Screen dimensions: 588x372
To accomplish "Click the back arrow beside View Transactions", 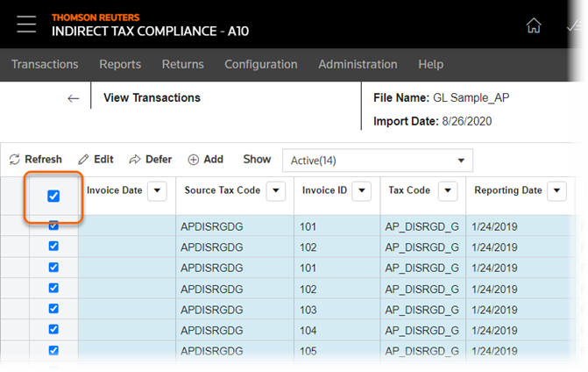I will pyautogui.click(x=74, y=98).
